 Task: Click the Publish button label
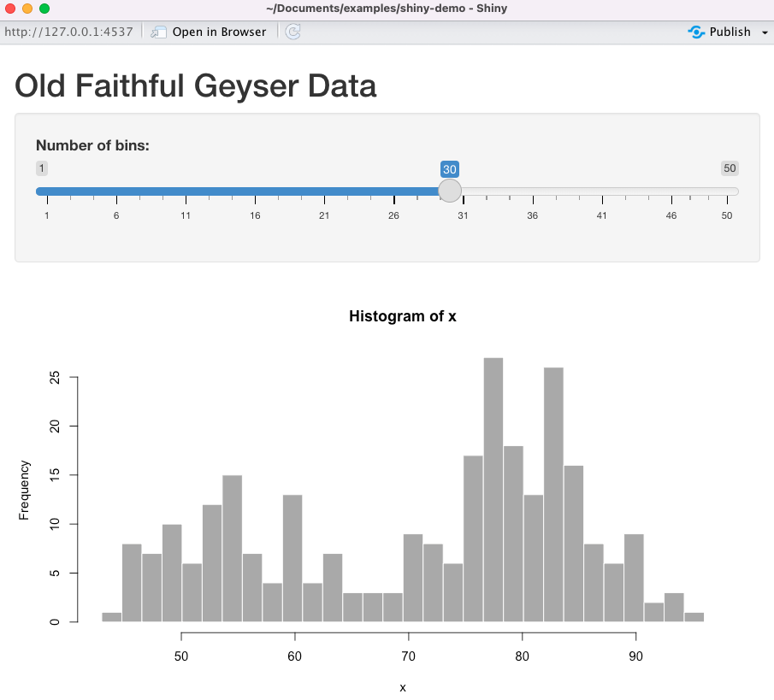730,32
